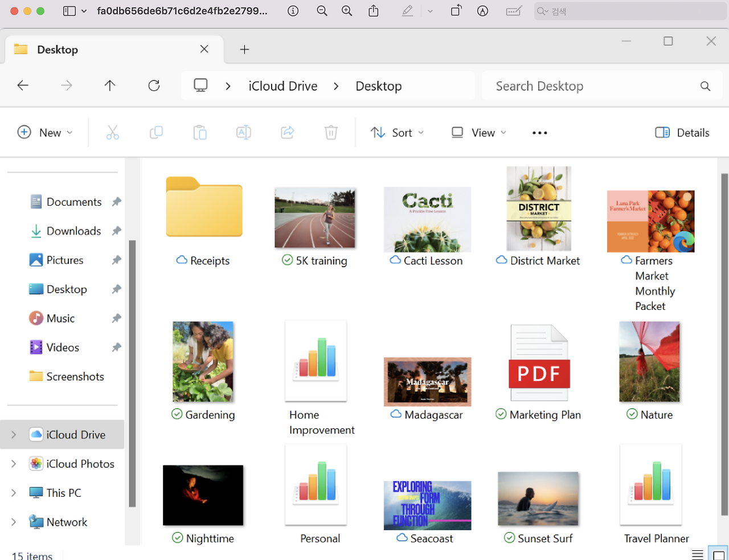The width and height of the screenshot is (729, 560).
Task: Select the Receipts folder
Action: click(204, 222)
